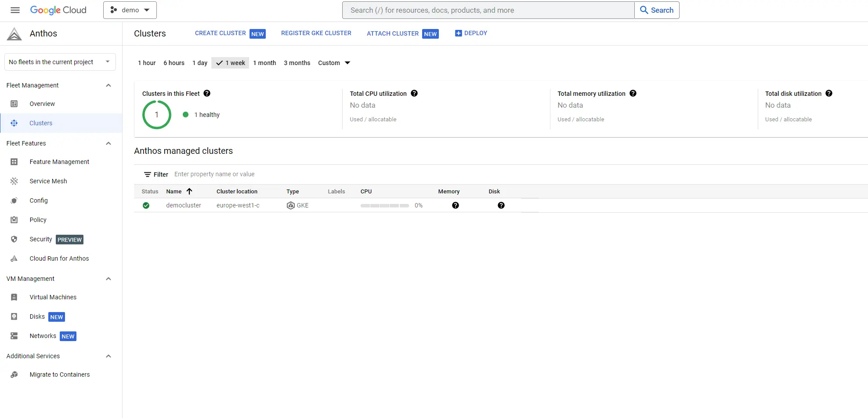868x418 pixels.
Task: Click the democluster CPU usage bar
Action: (384, 205)
